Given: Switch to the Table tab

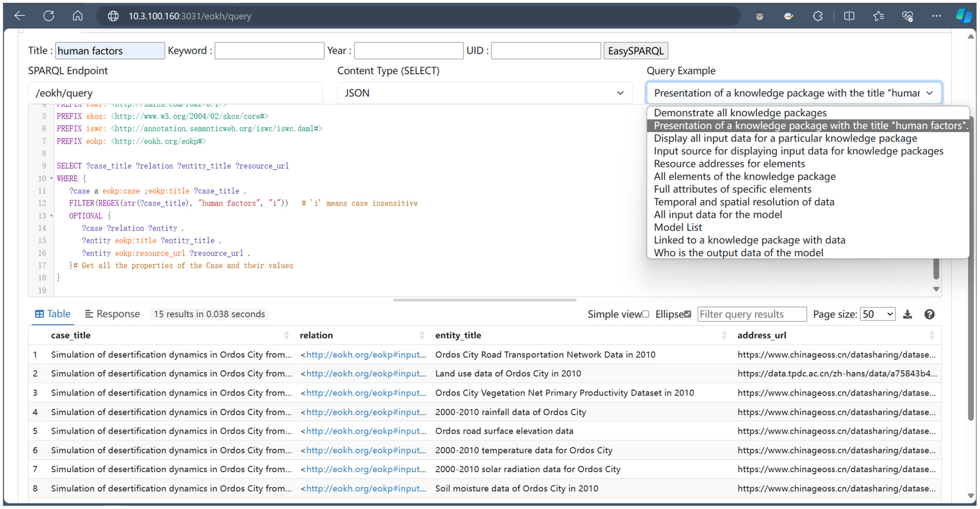Looking at the screenshot, I should click(x=53, y=314).
